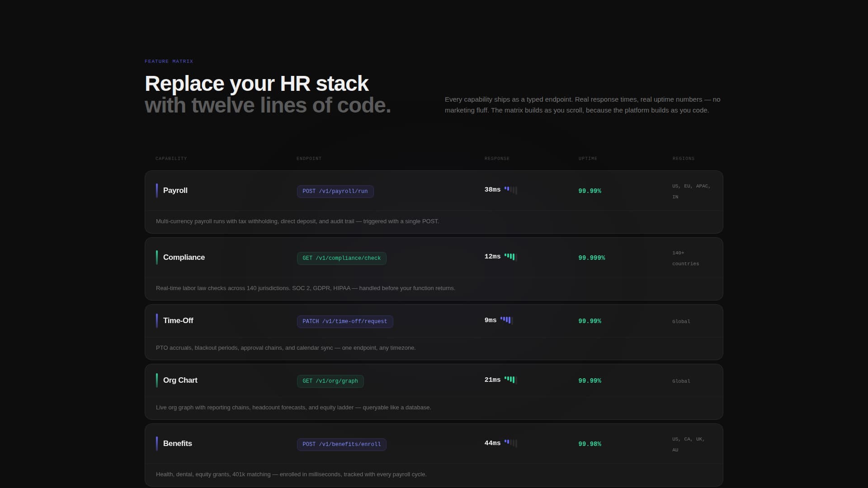Click the 99.999% uptime value for Compliance
The width and height of the screenshot is (868, 488).
click(591, 258)
